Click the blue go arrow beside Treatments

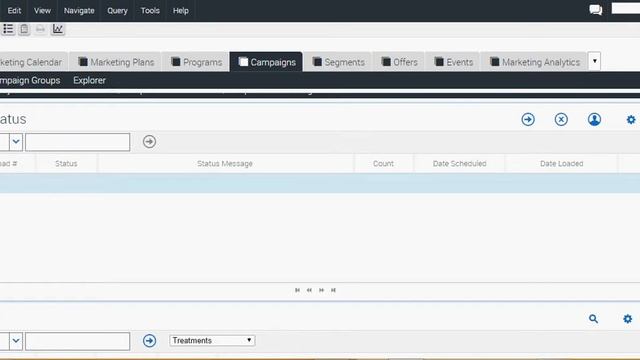coord(149,341)
